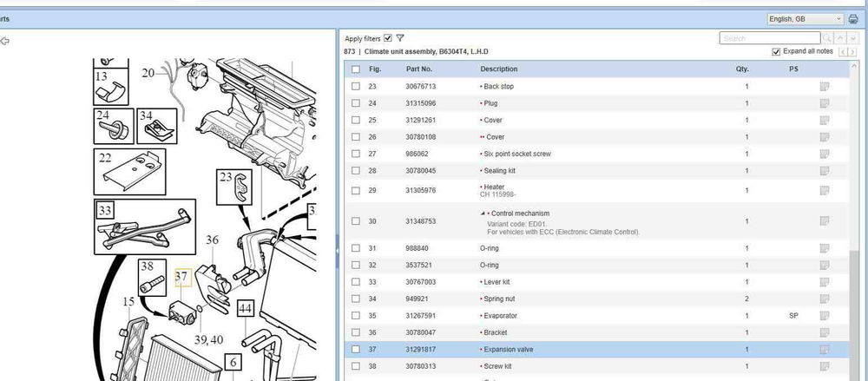Collapse the diagram panel splitter handle

(337, 250)
